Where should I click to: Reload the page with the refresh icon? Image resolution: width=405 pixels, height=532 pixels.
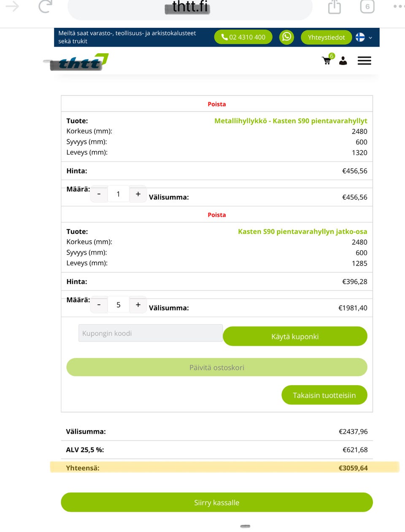46,6
